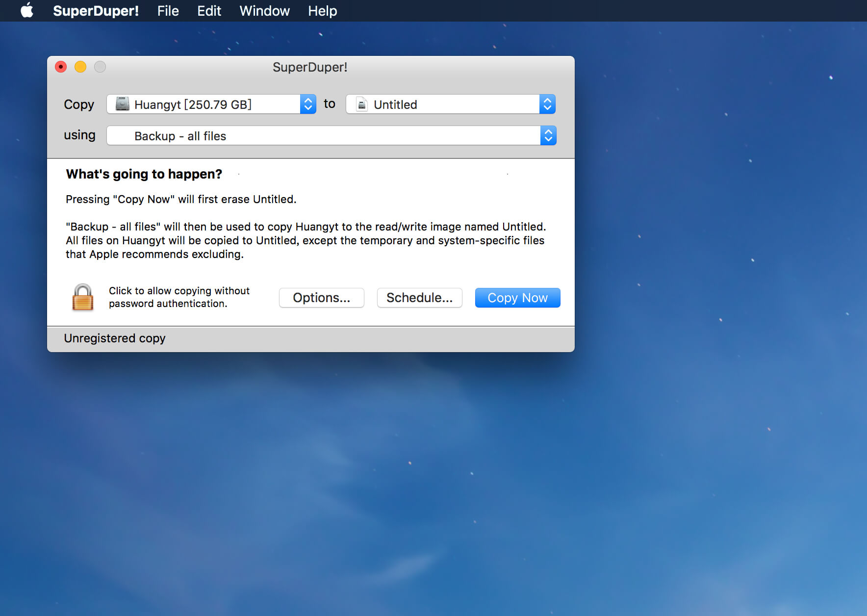867x616 pixels.
Task: Open the source drive dropdown Huangyt
Action: pyautogui.click(x=211, y=104)
